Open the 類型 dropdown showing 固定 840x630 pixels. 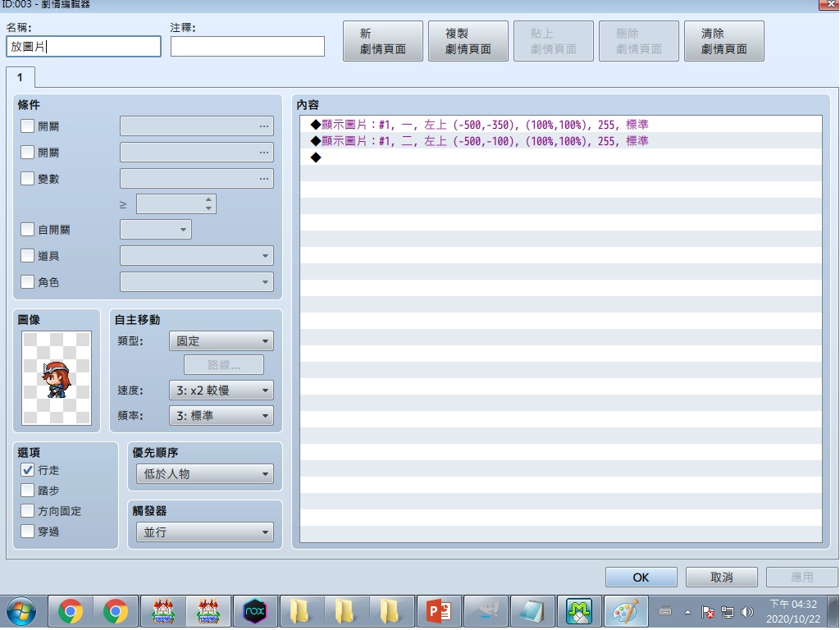pos(221,340)
